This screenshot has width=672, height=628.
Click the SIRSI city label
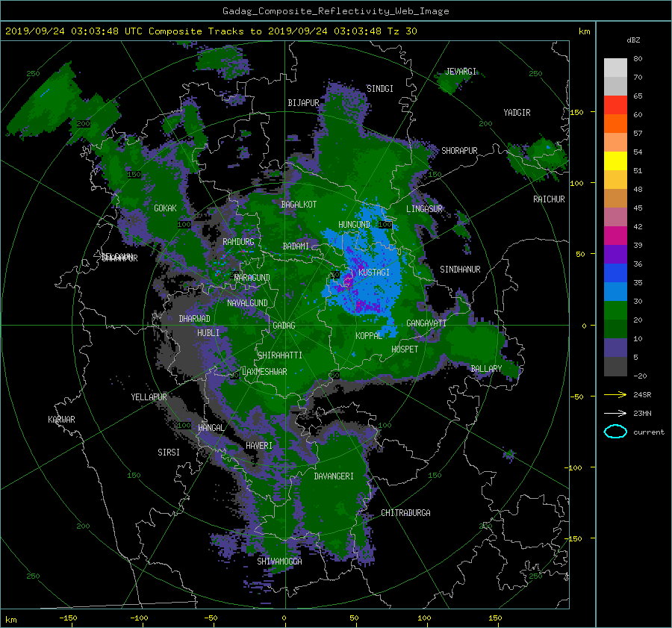169,453
